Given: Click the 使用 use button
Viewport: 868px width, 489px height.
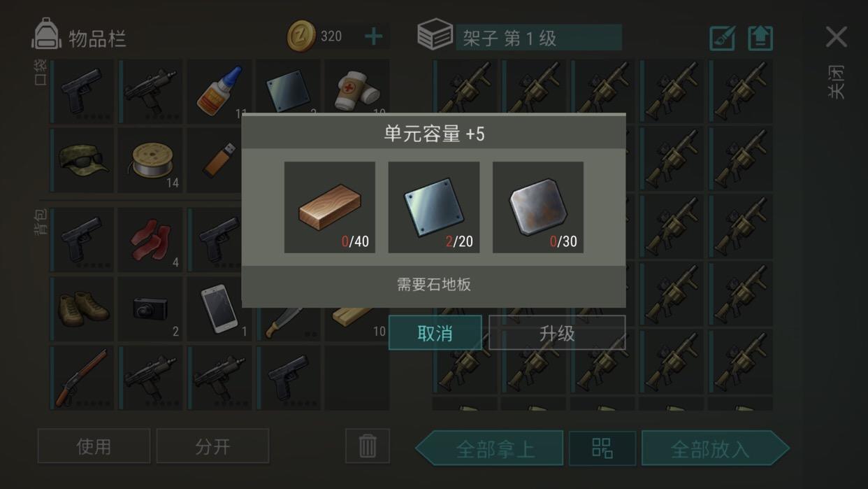Looking at the screenshot, I should point(94,446).
